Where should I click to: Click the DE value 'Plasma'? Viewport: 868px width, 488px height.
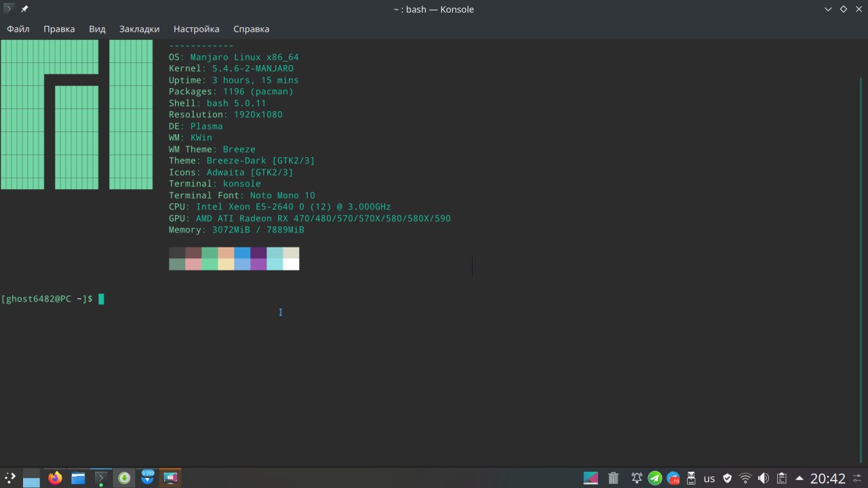click(207, 126)
